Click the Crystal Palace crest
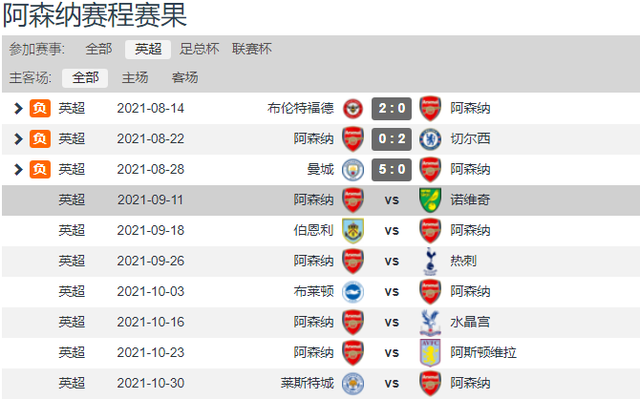This screenshot has height=399, width=640. [430, 322]
